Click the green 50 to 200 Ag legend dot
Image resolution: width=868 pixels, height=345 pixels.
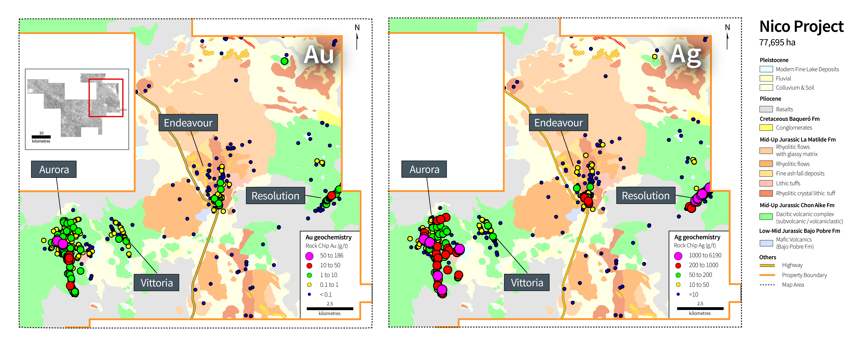coord(678,275)
